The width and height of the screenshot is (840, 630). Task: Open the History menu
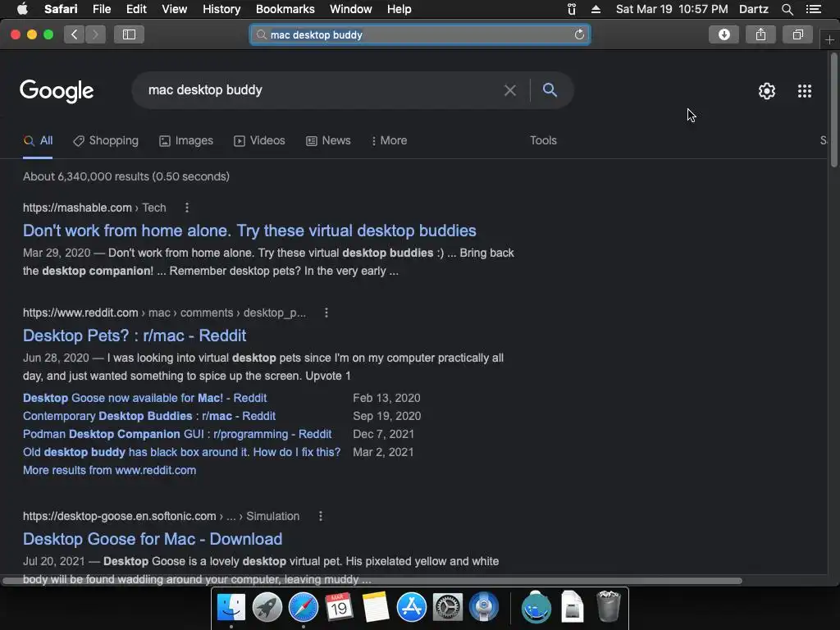click(x=221, y=9)
